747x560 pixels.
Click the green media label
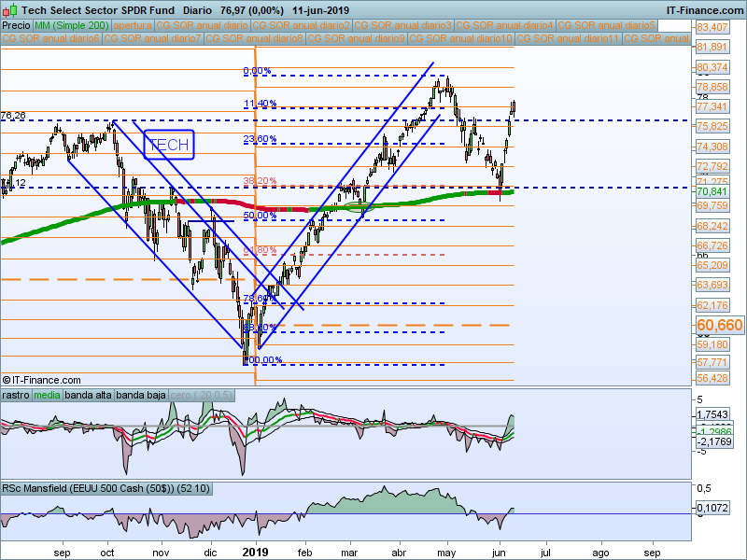[x=48, y=395]
